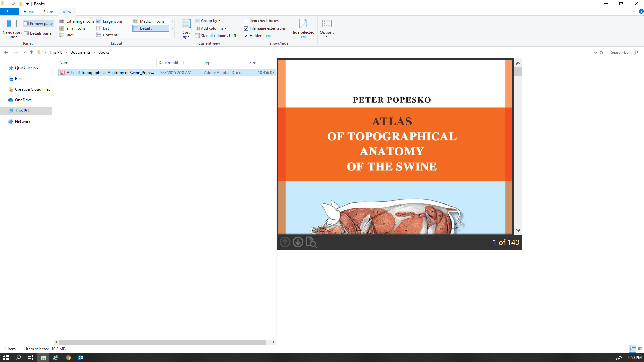This screenshot has height=362, width=644.
Task: Switch layout to List view
Action: [103, 28]
